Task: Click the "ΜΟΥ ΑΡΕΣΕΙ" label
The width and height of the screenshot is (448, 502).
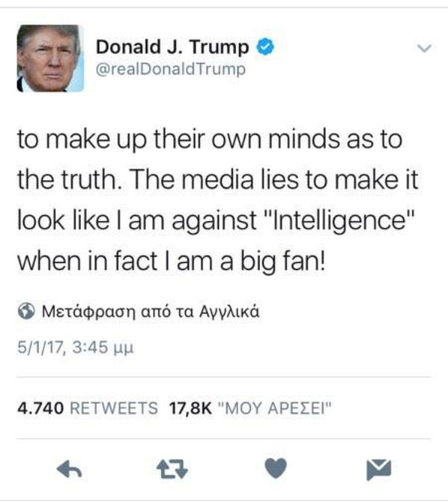Action: tap(275, 408)
